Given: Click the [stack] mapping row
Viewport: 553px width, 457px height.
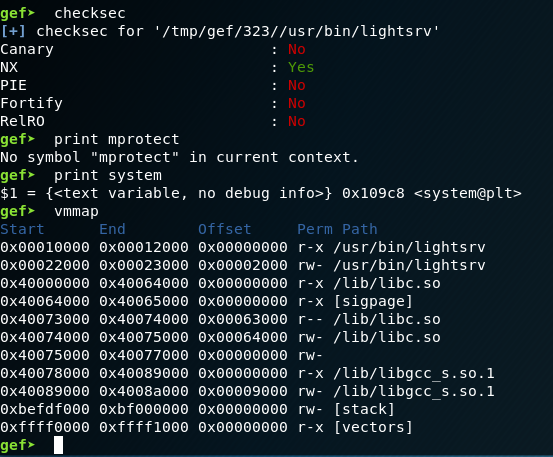Looking at the screenshot, I should pyautogui.click(x=197, y=409).
